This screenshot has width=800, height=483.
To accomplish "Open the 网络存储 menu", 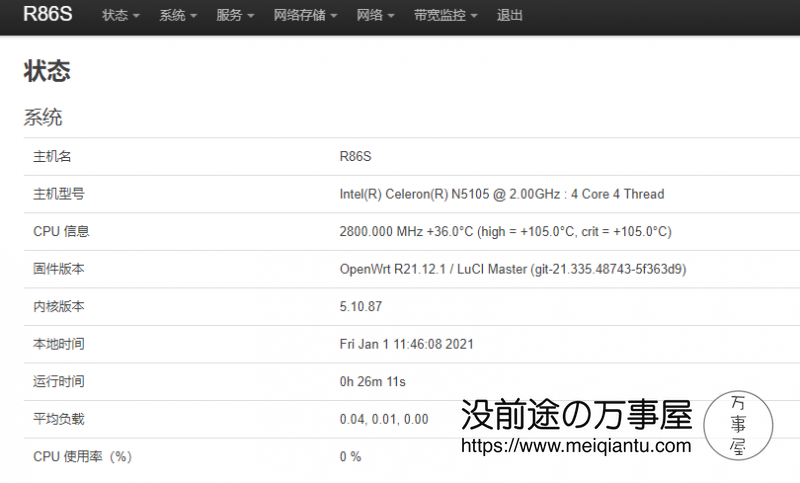I will pyautogui.click(x=305, y=15).
